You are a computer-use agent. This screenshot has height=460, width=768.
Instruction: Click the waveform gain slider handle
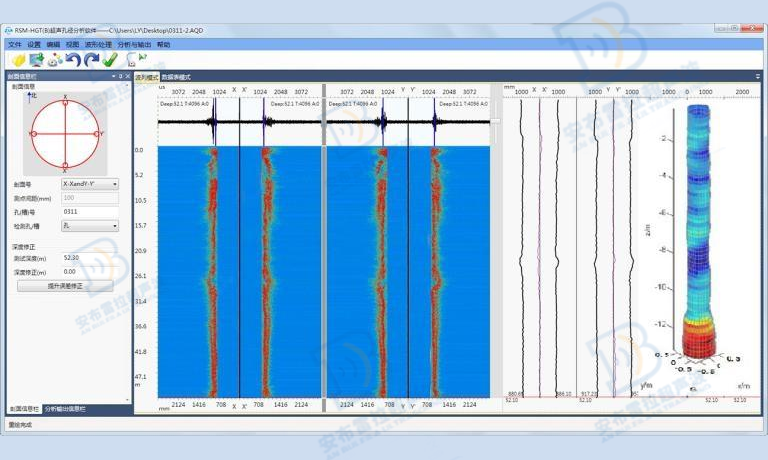(x=495, y=121)
